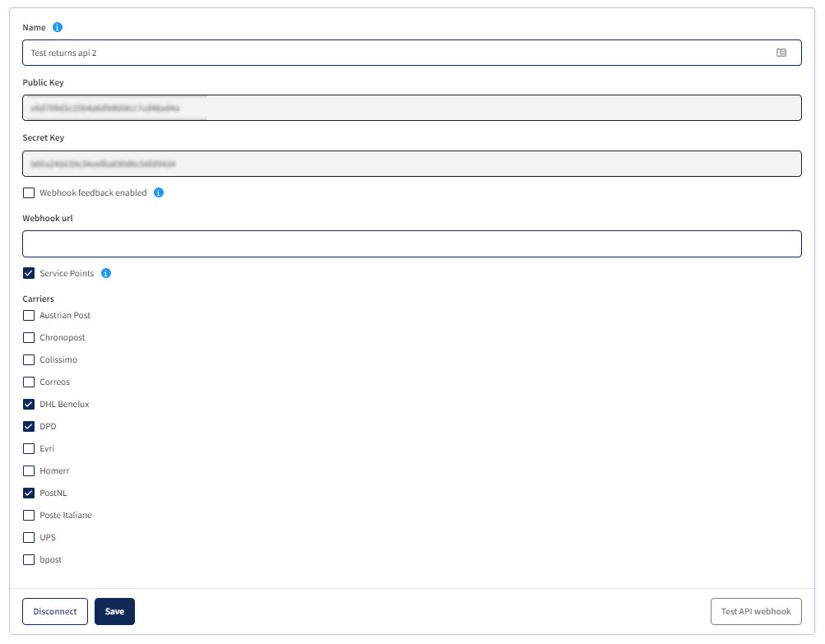Click info icon beside Webhook feedback enabled

(159, 192)
